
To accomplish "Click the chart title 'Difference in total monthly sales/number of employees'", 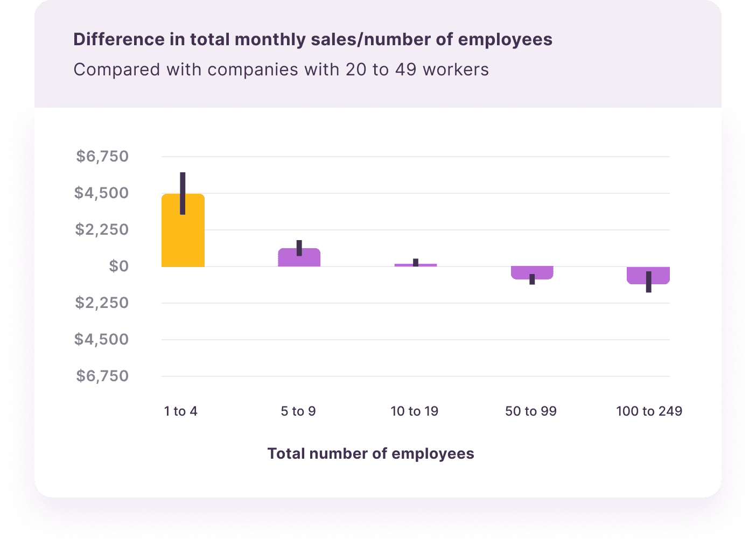I will (x=313, y=39).
